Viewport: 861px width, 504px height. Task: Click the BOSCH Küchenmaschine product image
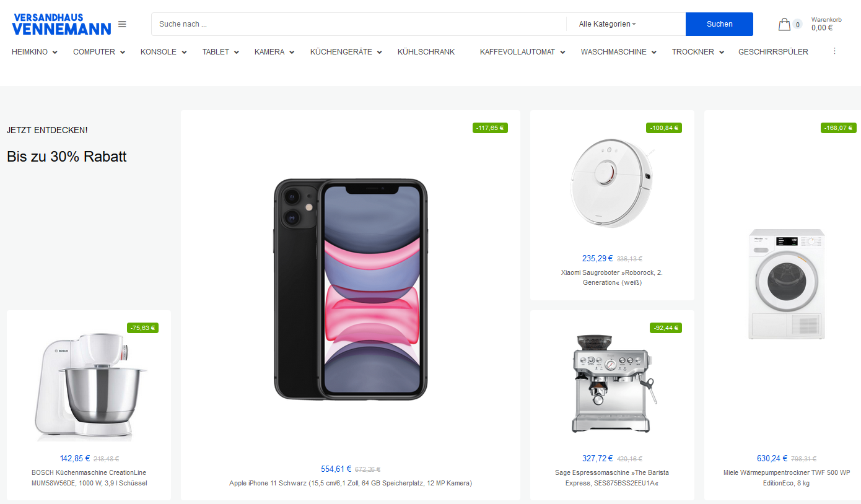click(x=89, y=387)
